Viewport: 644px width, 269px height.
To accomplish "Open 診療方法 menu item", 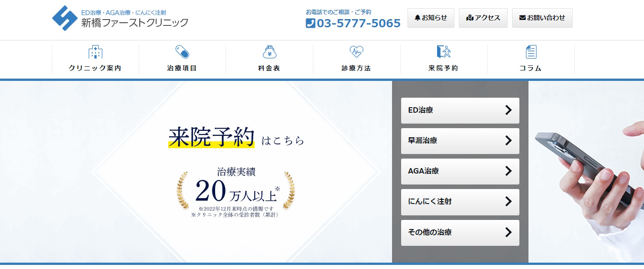I will point(357,60).
